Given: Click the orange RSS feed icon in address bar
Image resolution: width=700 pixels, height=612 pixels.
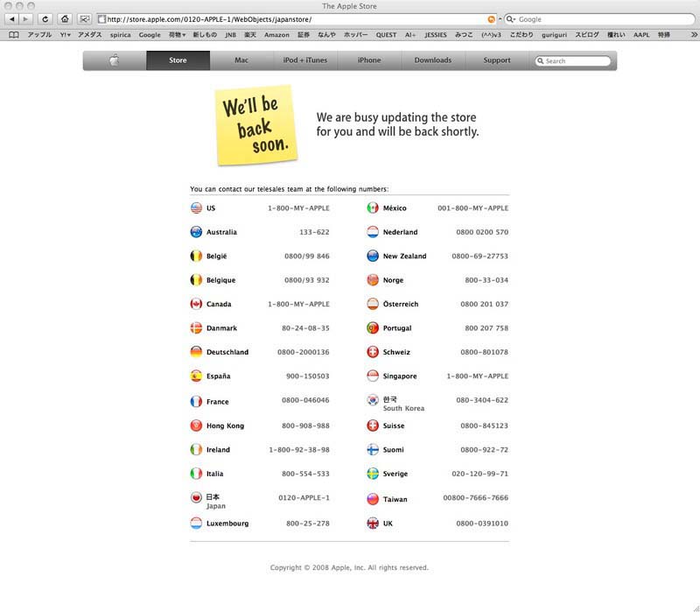Looking at the screenshot, I should click(491, 19).
